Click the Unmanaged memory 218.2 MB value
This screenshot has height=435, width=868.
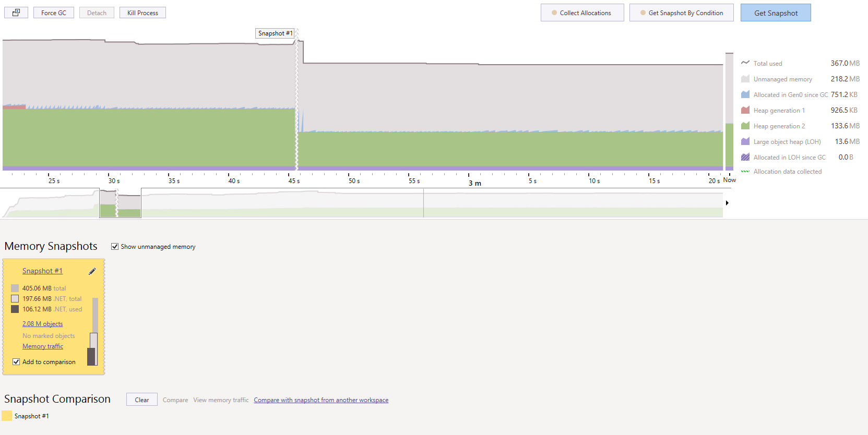pos(845,79)
